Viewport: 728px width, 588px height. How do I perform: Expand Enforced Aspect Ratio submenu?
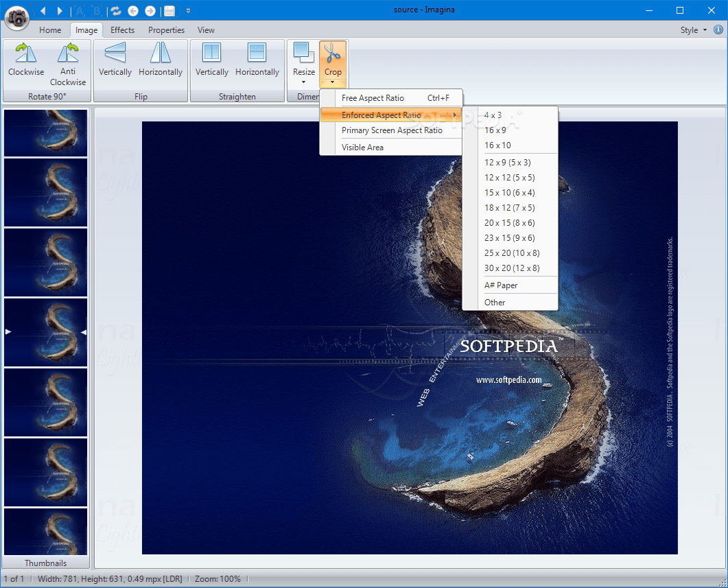point(391,115)
